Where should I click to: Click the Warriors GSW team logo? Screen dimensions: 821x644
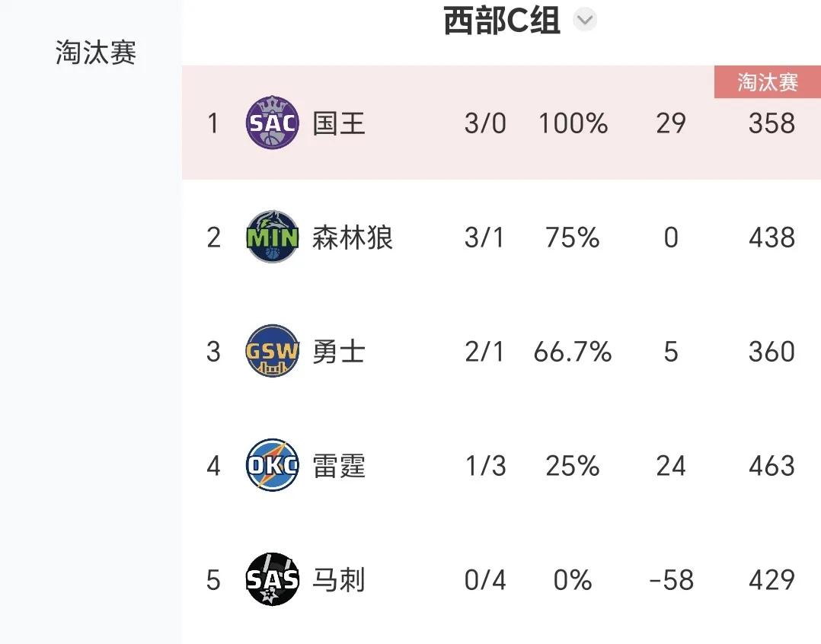pos(273,351)
